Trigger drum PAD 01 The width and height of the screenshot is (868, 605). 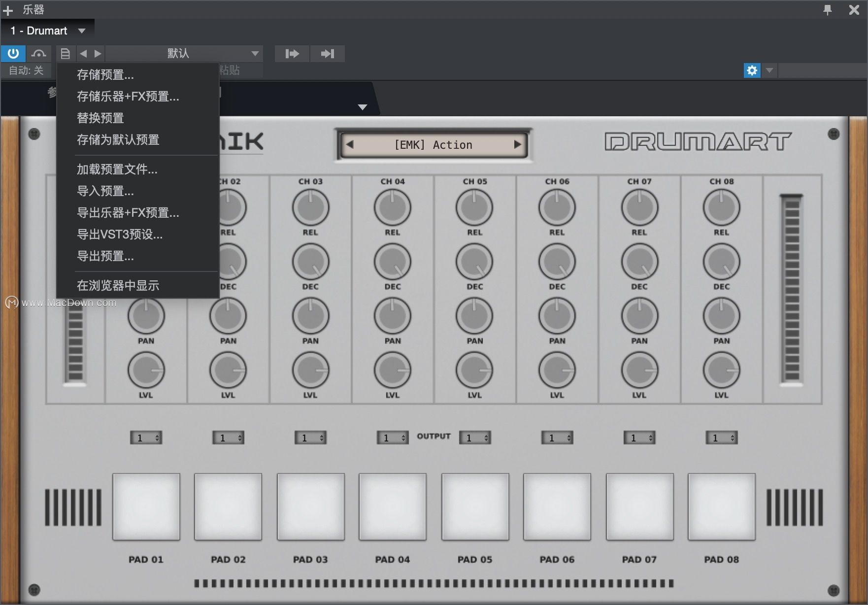[146, 507]
